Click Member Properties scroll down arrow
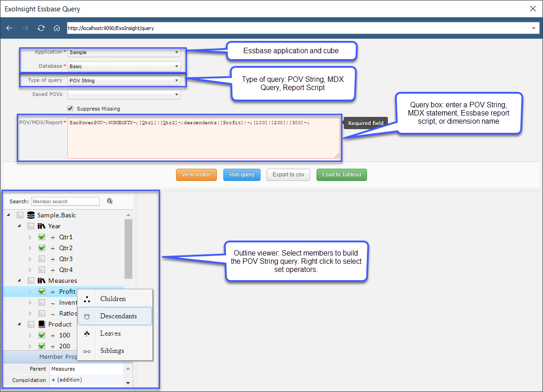This screenshot has width=543, height=392. 128,382
